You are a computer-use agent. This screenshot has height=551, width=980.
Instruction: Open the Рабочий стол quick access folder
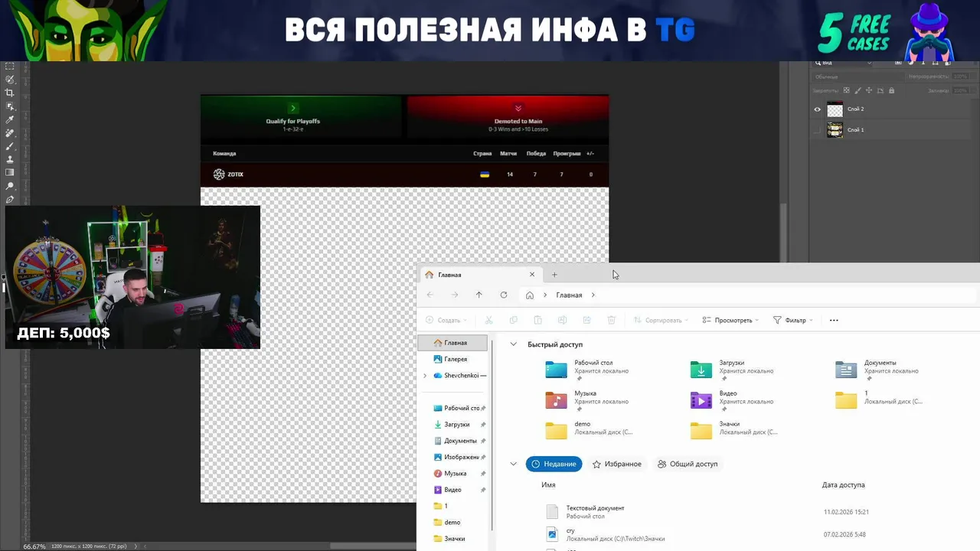(590, 370)
